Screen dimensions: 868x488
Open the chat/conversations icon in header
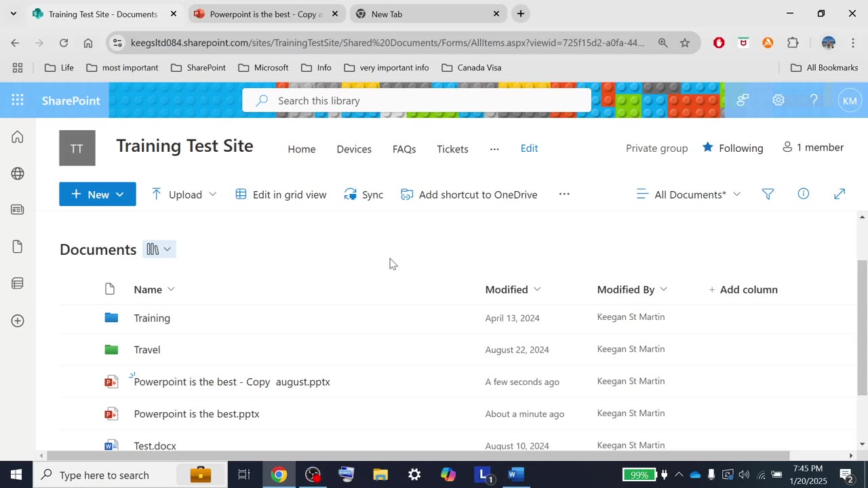[743, 100]
